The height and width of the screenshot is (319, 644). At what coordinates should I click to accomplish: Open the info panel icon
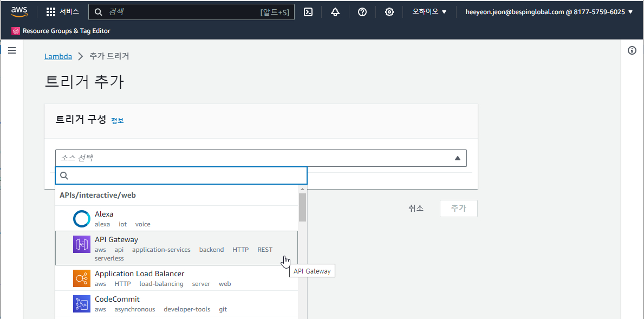click(632, 50)
